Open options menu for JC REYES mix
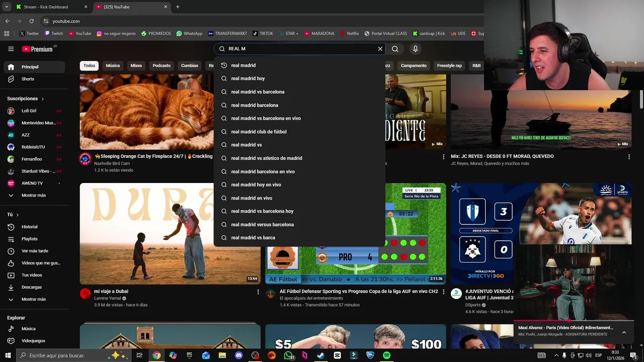This screenshot has width=644, height=362. click(x=629, y=157)
